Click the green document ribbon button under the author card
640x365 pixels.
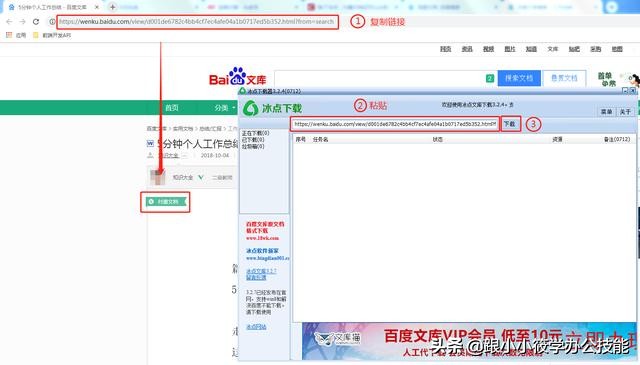click(166, 202)
